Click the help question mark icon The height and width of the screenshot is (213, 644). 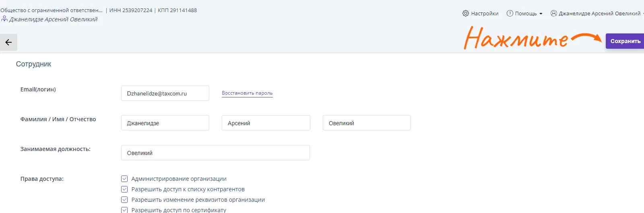point(510,13)
